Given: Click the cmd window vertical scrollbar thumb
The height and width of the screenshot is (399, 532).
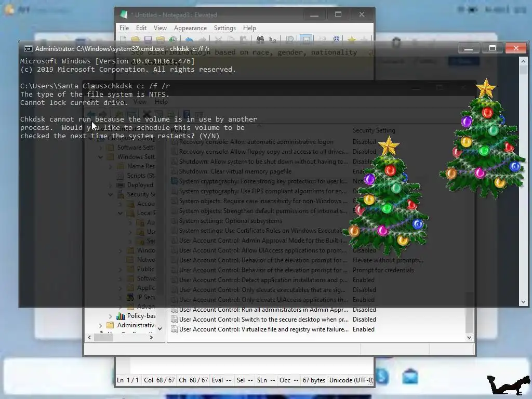Looking at the screenshot, I should pos(523,70).
